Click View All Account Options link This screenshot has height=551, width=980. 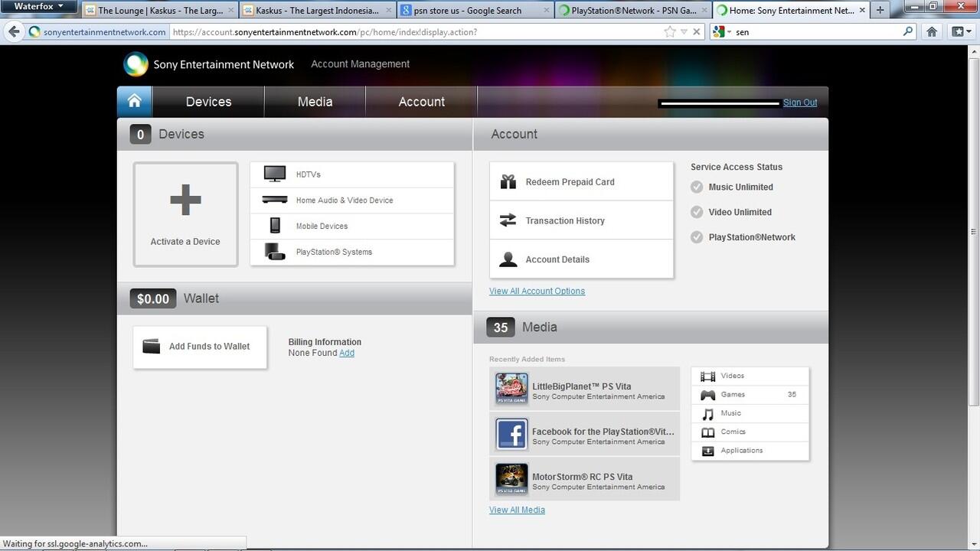click(x=537, y=291)
